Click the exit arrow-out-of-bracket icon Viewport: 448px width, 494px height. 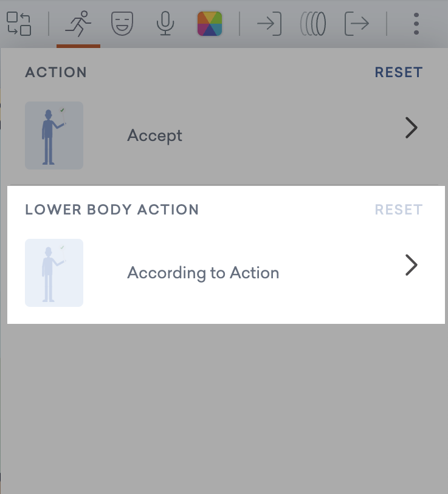(x=357, y=24)
